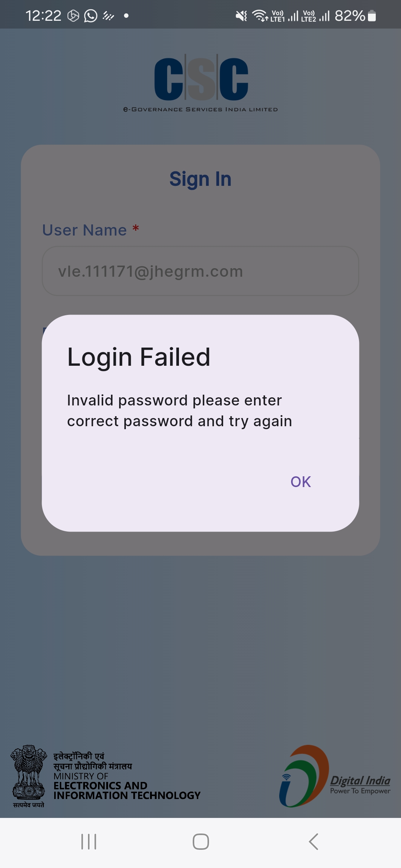The width and height of the screenshot is (401, 868).
Task: Tap the muted sound status icon
Action: [x=241, y=16]
